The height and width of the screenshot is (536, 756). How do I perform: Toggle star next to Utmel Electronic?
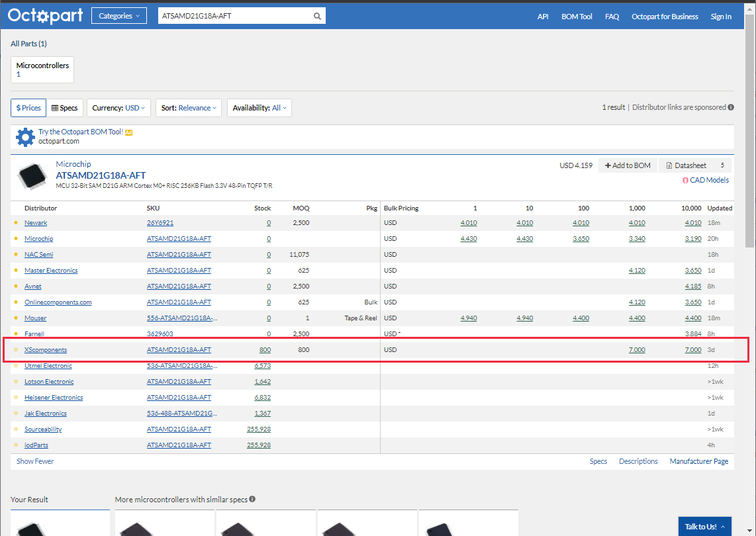pyautogui.click(x=16, y=366)
